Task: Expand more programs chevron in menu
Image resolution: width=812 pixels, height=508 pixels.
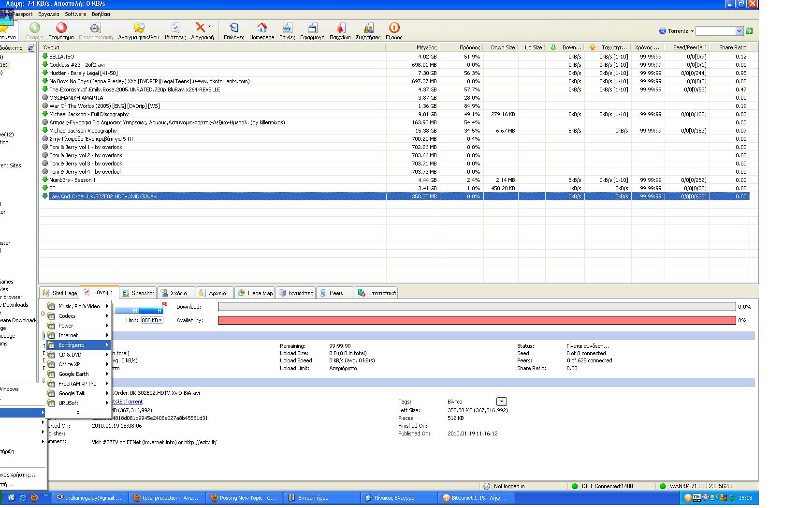Action: [x=78, y=412]
